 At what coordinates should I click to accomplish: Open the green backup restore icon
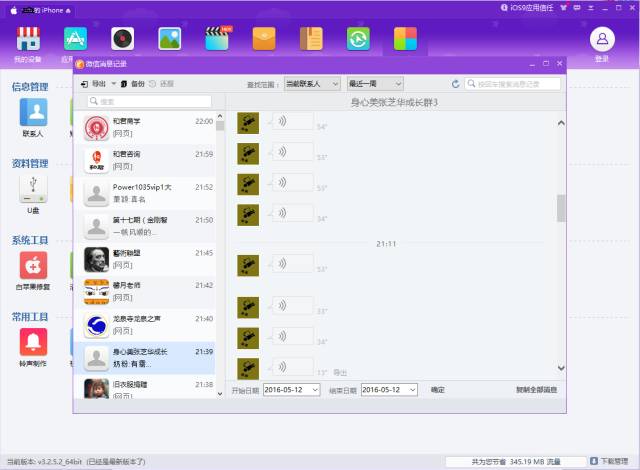click(358, 39)
